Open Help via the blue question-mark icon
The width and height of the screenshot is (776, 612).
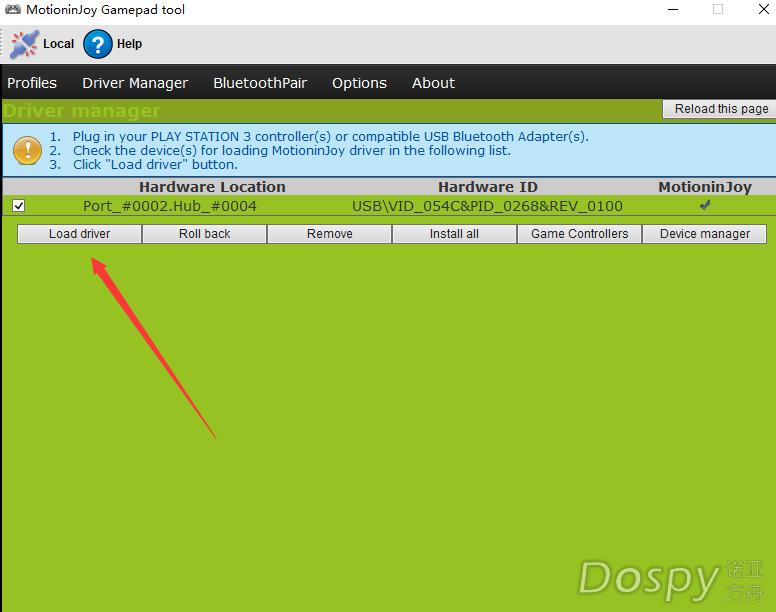pyautogui.click(x=97, y=44)
